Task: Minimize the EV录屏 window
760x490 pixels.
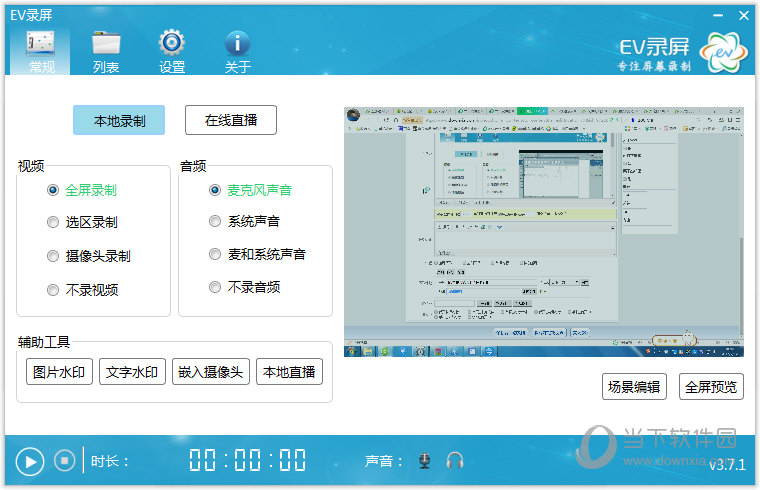Action: pyautogui.click(x=718, y=16)
